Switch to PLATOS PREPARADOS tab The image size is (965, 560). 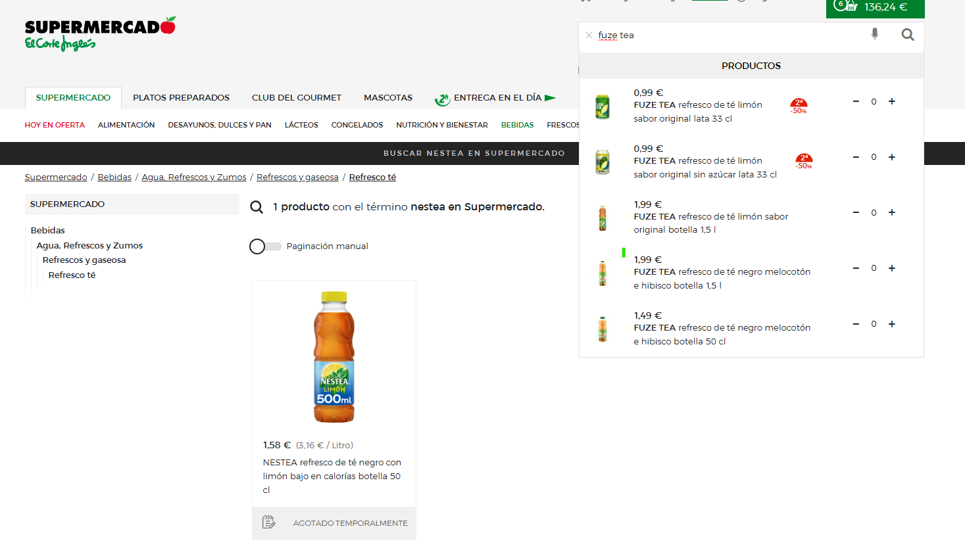click(181, 98)
